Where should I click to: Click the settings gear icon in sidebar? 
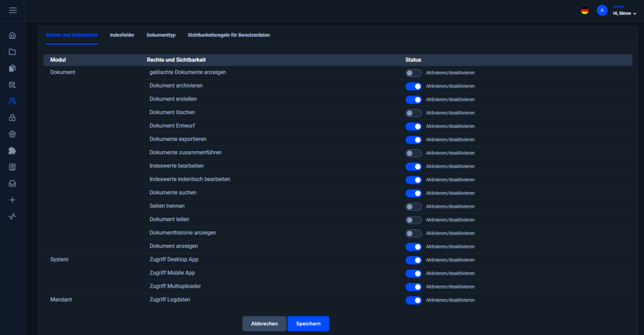(x=13, y=134)
